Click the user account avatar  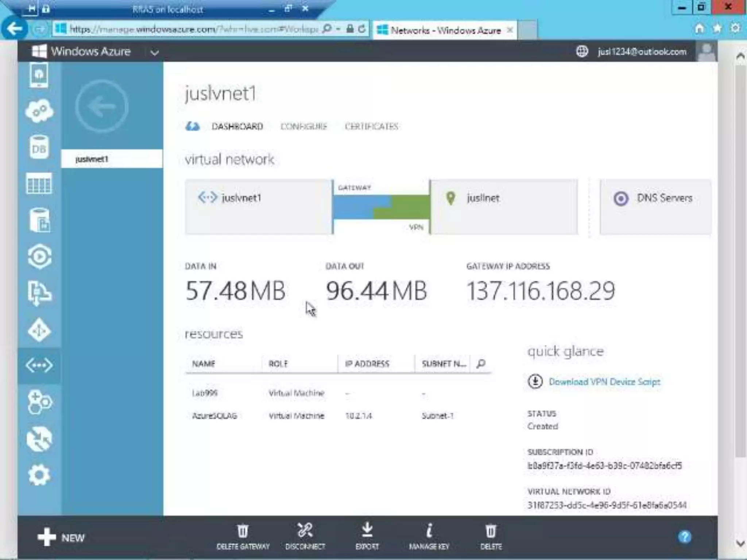pos(707,51)
